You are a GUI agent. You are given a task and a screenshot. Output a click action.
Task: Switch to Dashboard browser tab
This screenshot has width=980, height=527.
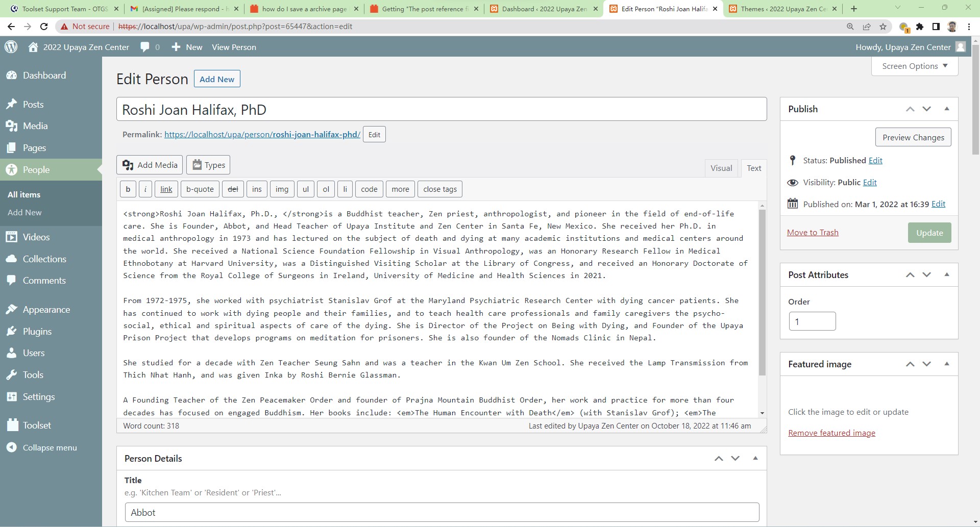(x=544, y=9)
